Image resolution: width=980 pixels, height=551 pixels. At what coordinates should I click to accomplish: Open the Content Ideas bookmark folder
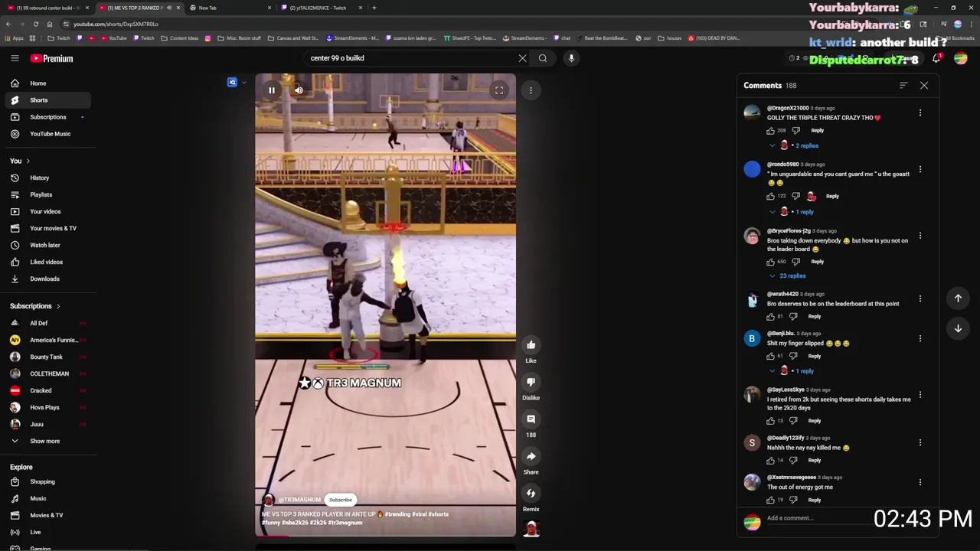pyautogui.click(x=180, y=38)
